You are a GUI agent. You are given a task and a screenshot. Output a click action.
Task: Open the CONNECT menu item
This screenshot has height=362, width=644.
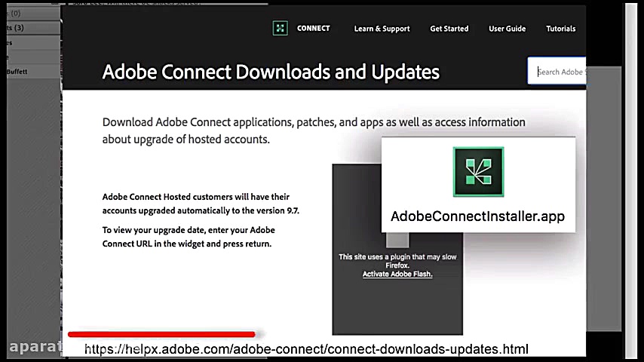314,29
